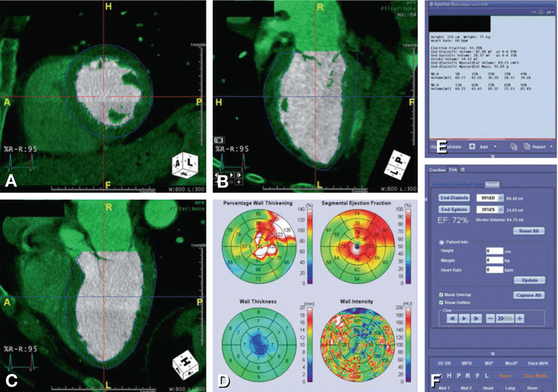
Task: Toggle the Mask Overlay checkbox
Action: click(442, 294)
